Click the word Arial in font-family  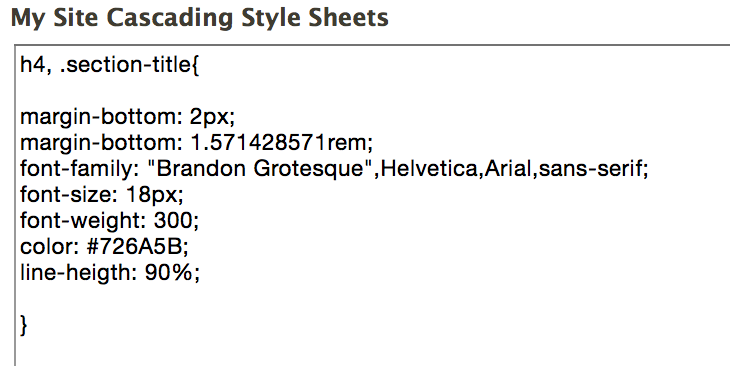coord(508,169)
